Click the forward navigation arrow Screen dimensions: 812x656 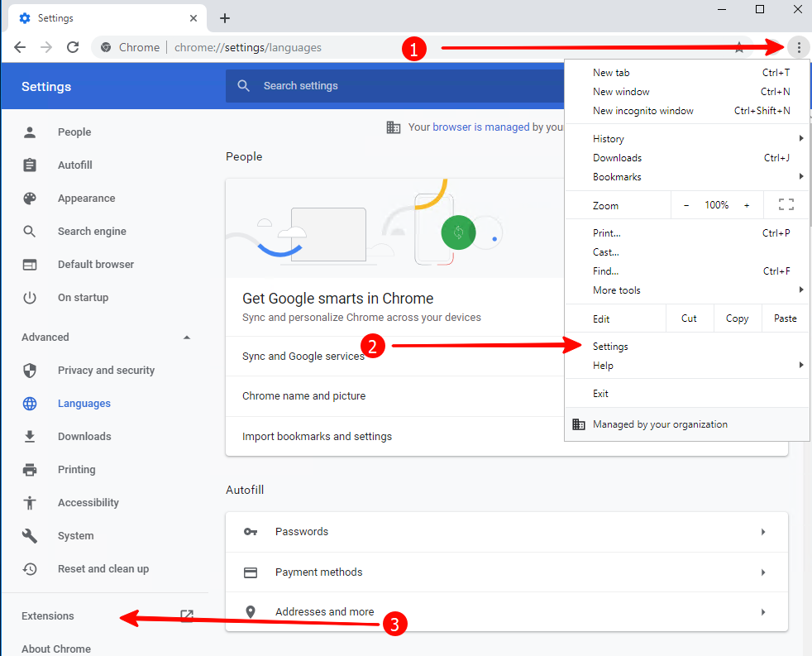coord(46,47)
